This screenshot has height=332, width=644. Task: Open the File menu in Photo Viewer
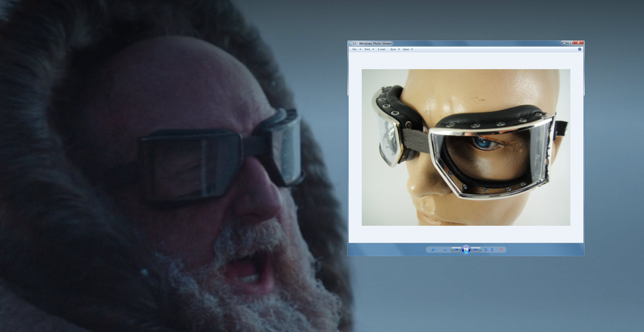(x=357, y=49)
